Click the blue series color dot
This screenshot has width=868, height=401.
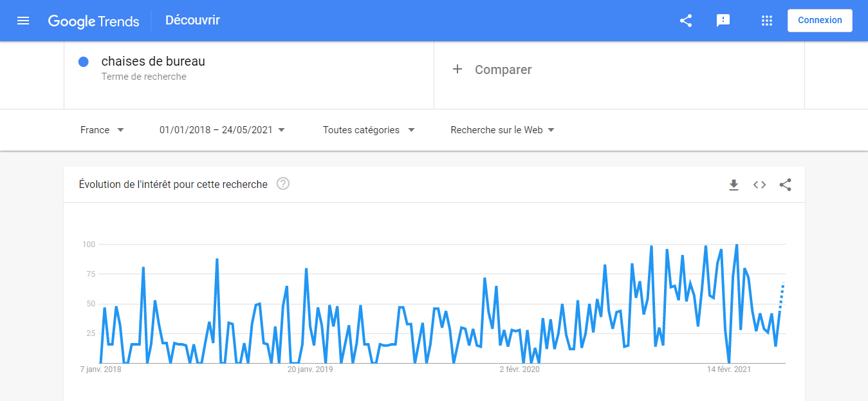(x=83, y=61)
